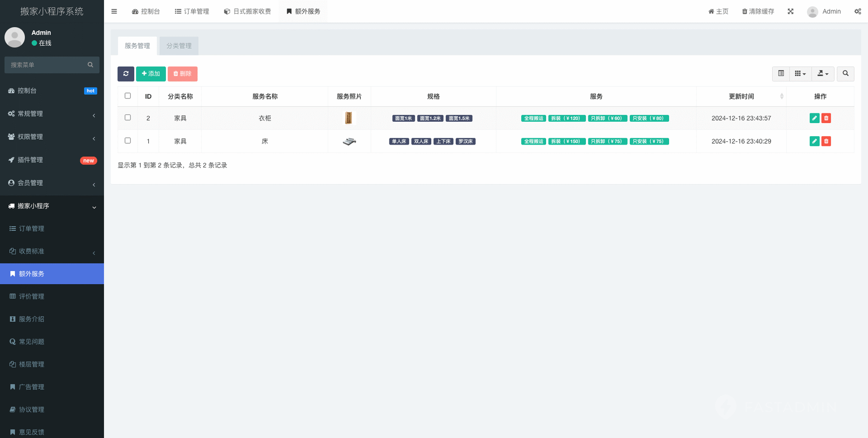Select the checkbox for row ID 1

tap(128, 141)
